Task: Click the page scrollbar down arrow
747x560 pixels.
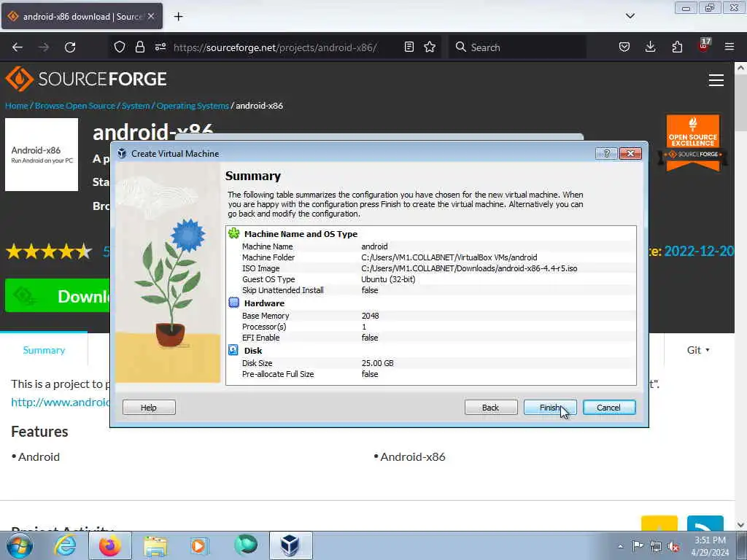Action: pyautogui.click(x=741, y=525)
